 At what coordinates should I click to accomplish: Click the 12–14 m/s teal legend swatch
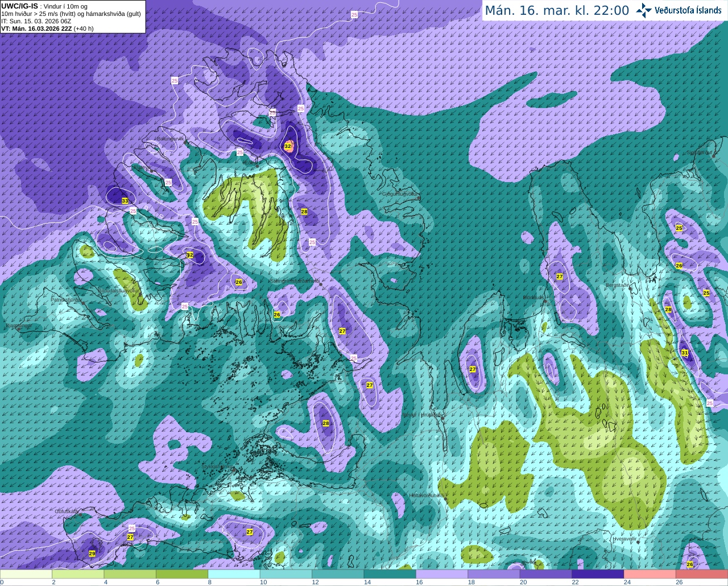click(338, 573)
